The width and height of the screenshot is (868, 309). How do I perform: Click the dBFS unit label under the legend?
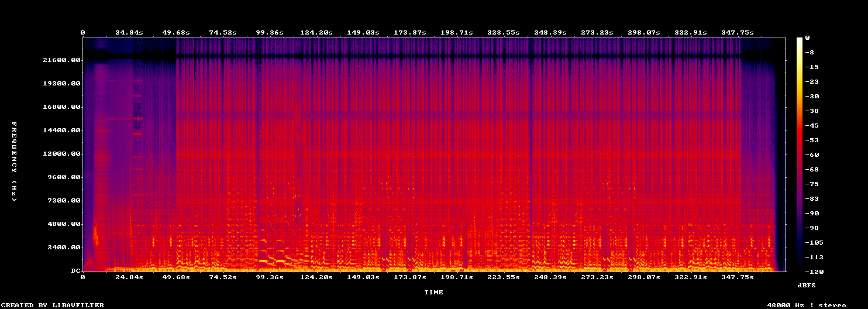(807, 285)
